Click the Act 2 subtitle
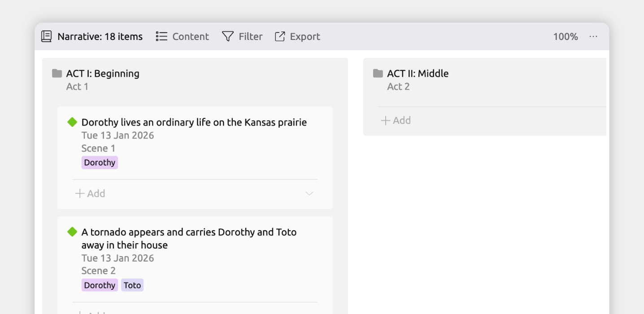This screenshot has height=314, width=644. click(398, 86)
